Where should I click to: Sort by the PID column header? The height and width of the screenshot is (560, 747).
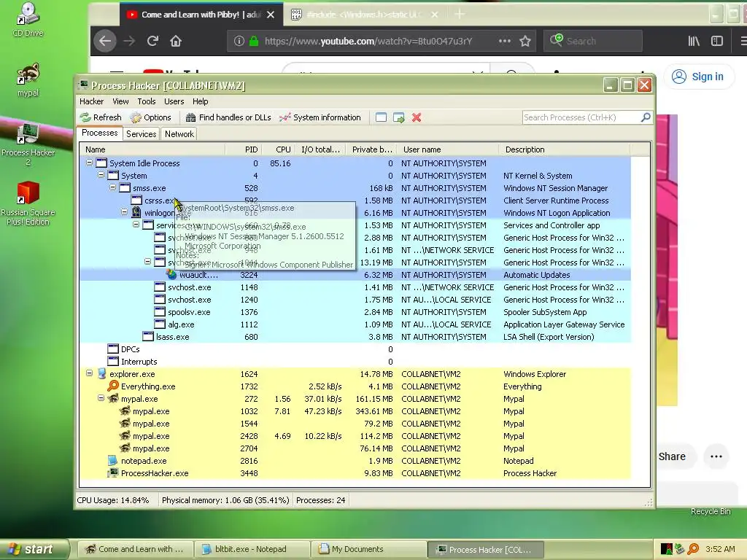[x=243, y=149]
